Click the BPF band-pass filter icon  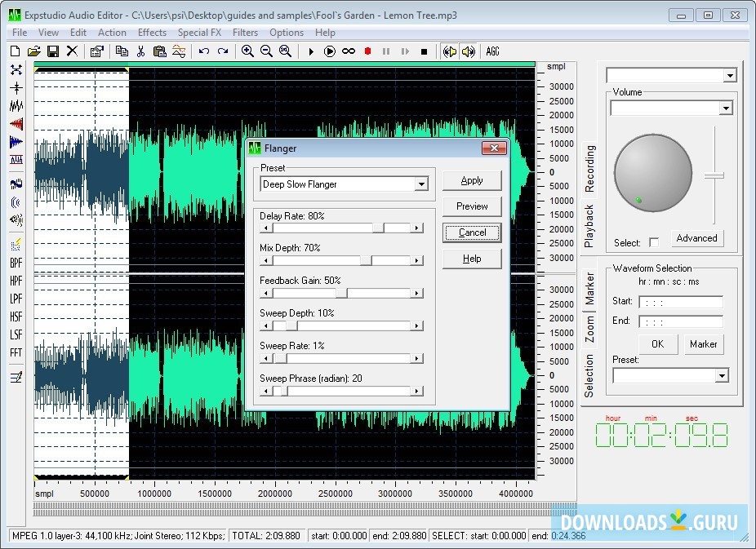(16, 263)
